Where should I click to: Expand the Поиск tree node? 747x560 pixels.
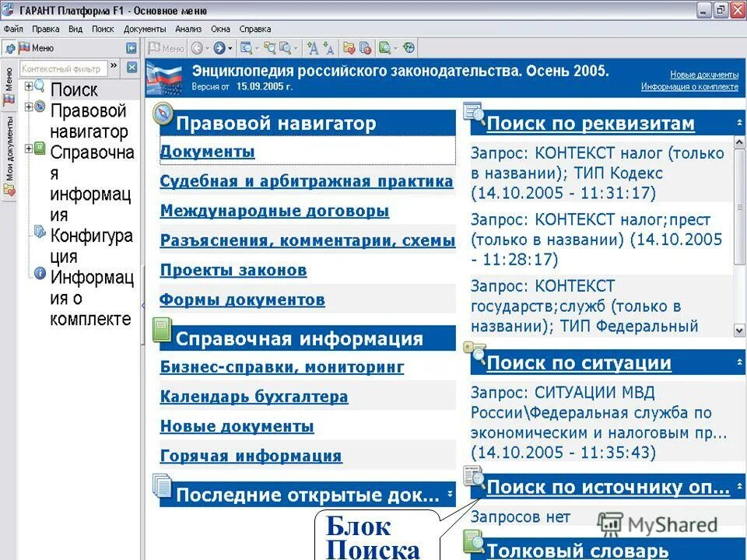(28, 86)
